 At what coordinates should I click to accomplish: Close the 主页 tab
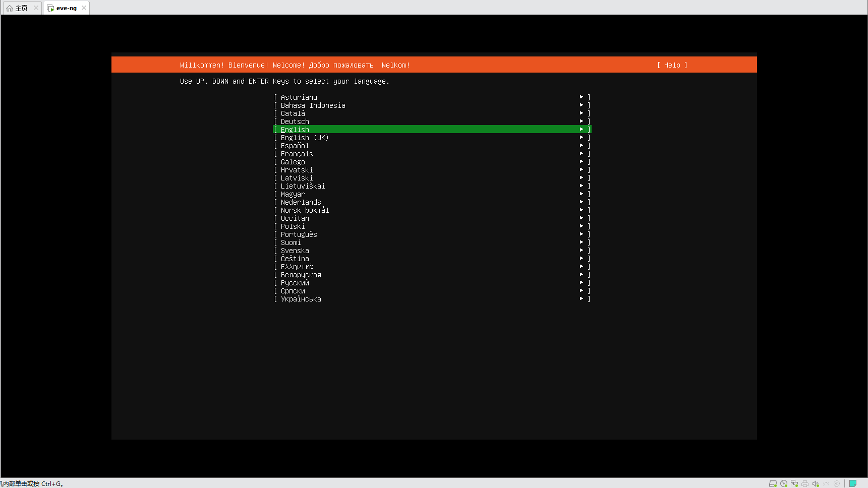tap(36, 8)
